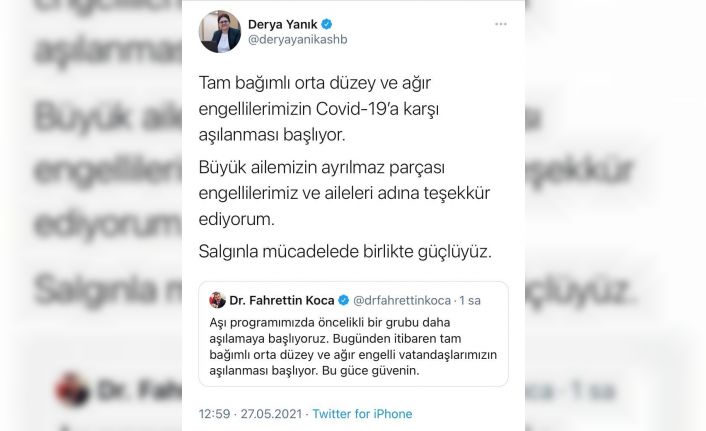Viewport: 706px width, 431px height.
Task: Click blurred 'şekkür' text in right background
Action: (579, 170)
